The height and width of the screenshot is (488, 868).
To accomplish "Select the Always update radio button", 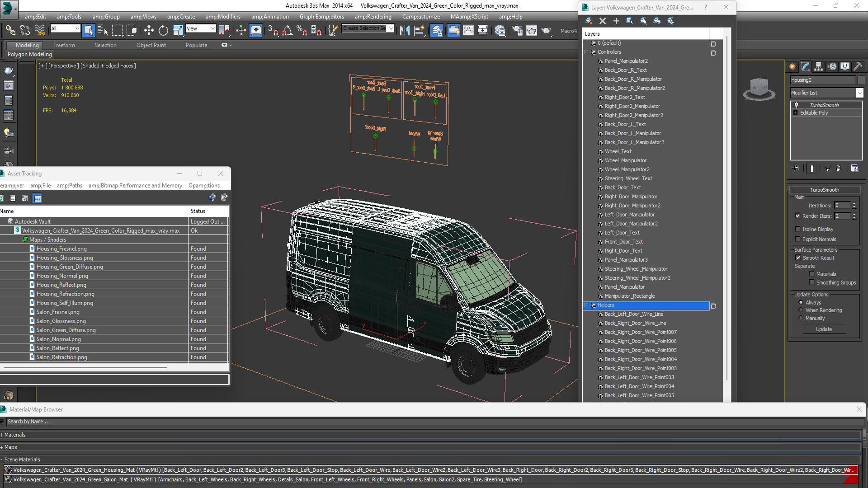I will [x=801, y=302].
